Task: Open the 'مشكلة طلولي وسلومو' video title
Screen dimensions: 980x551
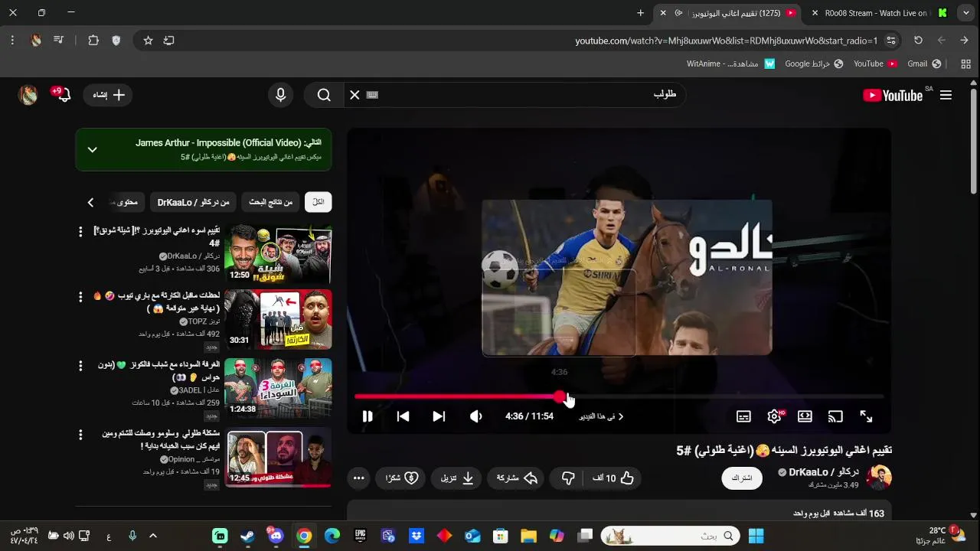Action: [x=161, y=439]
